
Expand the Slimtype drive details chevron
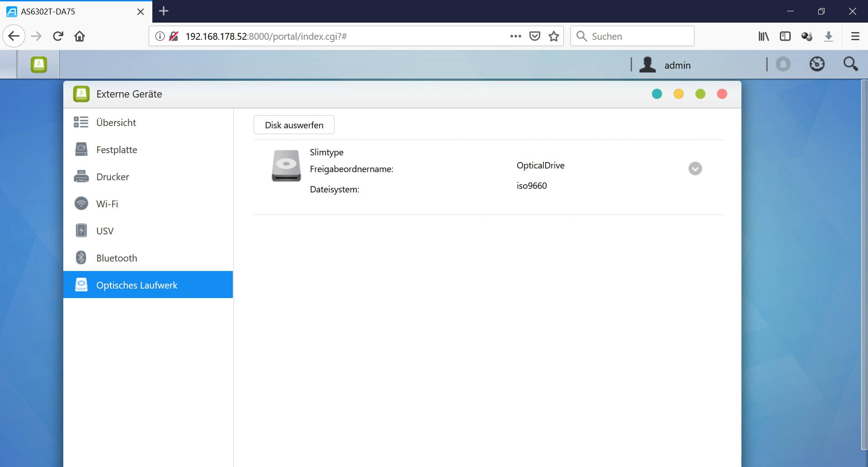point(695,168)
